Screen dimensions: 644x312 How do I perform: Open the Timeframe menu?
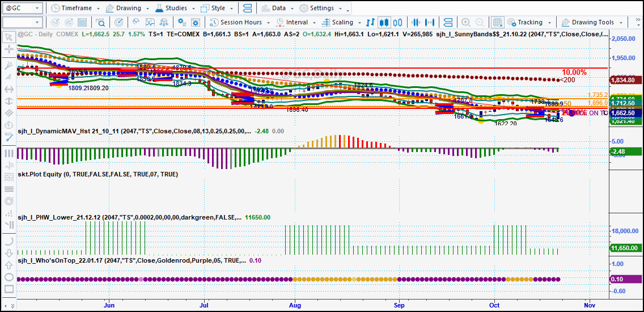pyautogui.click(x=74, y=8)
